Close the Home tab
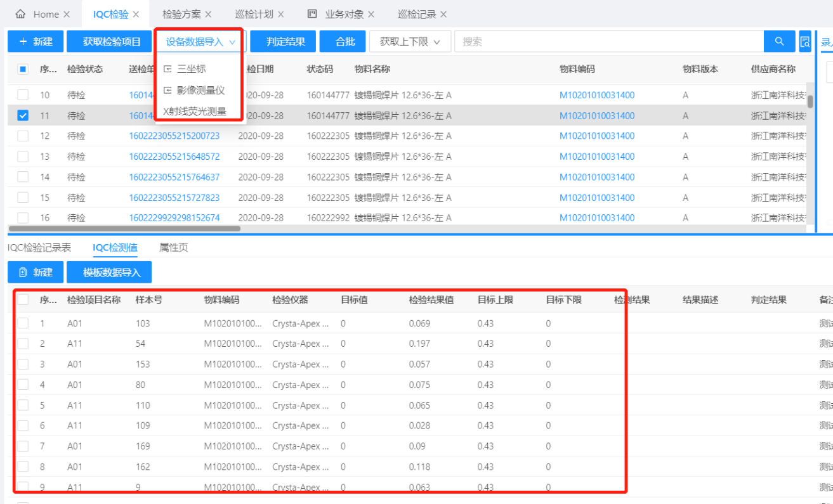 click(x=67, y=14)
